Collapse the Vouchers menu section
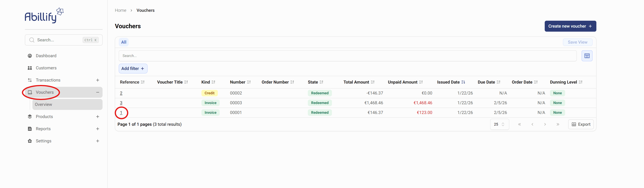The height and width of the screenshot is (188, 644). coord(97,92)
